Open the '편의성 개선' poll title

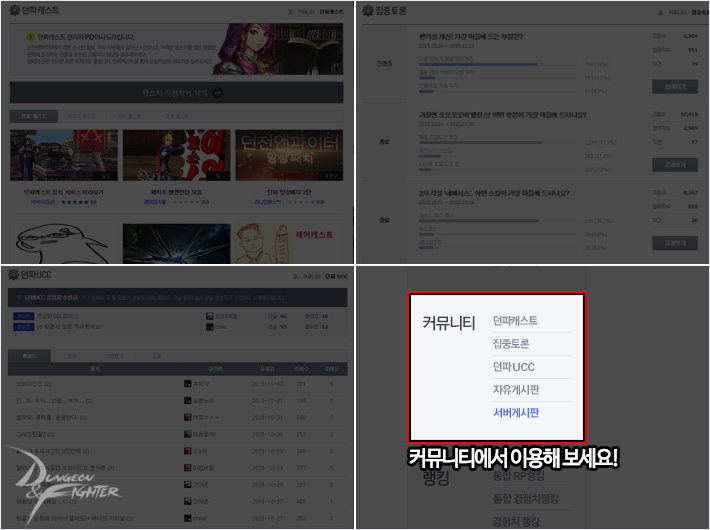(471, 36)
